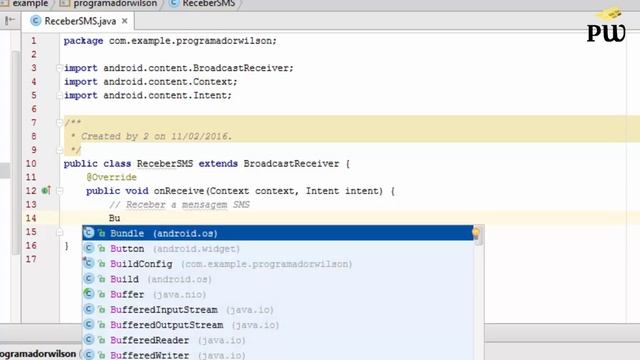The image size is (640, 360).
Task: Click the class file icon in ReceberSMS.java tab
Action: 36,21
